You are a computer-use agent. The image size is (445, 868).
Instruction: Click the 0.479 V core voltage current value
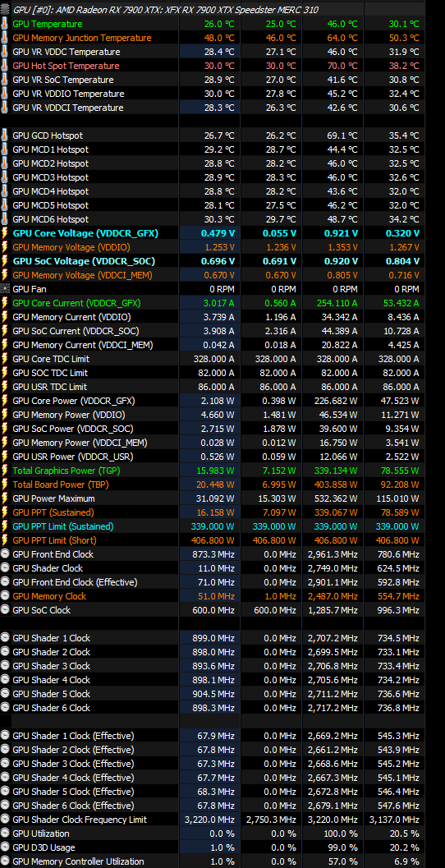point(218,233)
